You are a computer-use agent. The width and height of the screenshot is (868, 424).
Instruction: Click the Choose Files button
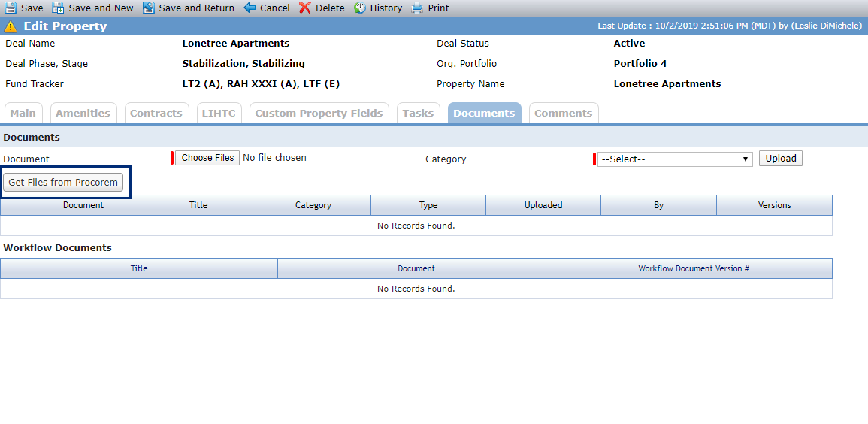(x=207, y=158)
